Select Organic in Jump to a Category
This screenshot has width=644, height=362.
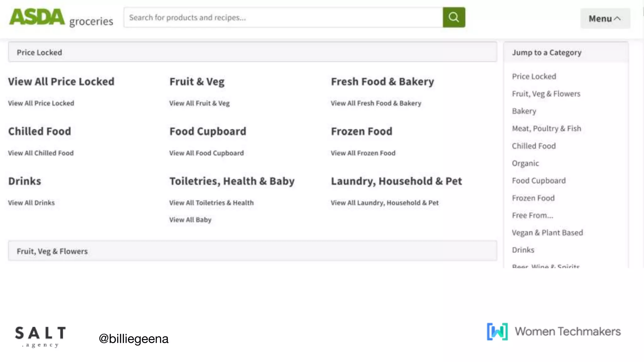pos(525,163)
